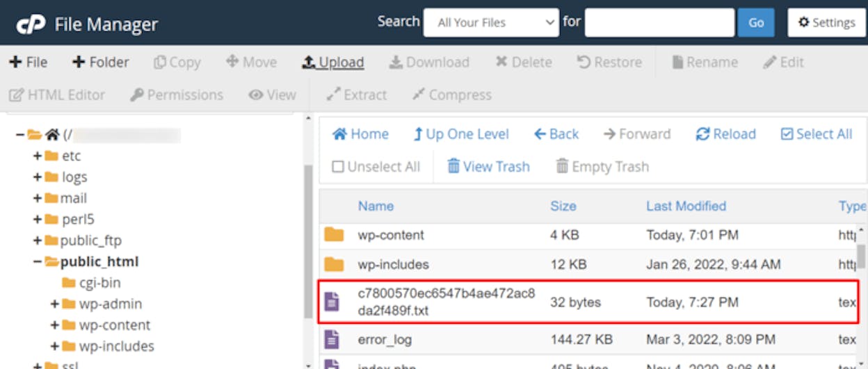Open the Permissions tool
Viewport: 868px width, 369px height.
click(x=177, y=95)
